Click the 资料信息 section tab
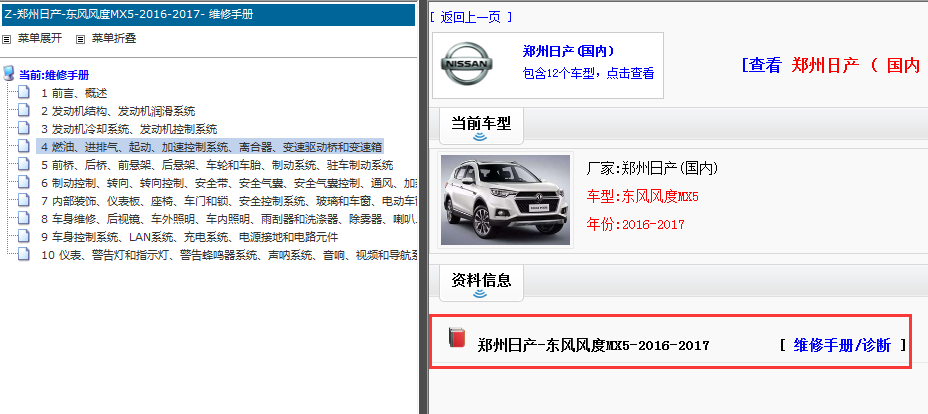 [481, 283]
